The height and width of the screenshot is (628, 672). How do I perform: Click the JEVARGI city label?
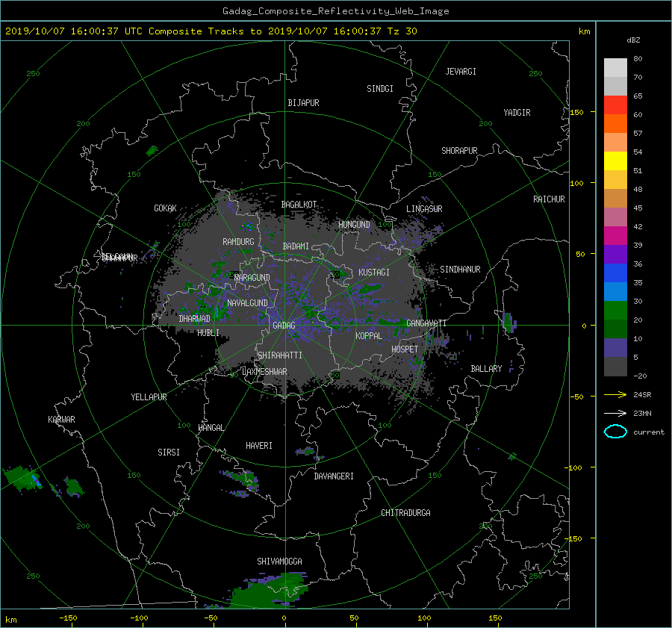pos(461,72)
